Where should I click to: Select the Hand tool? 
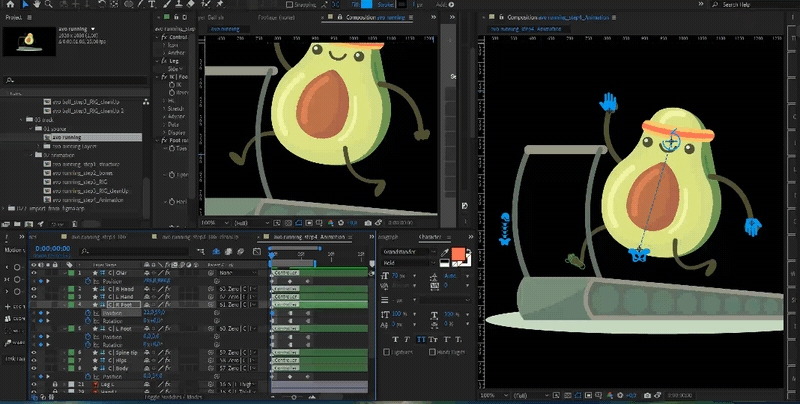37,5
